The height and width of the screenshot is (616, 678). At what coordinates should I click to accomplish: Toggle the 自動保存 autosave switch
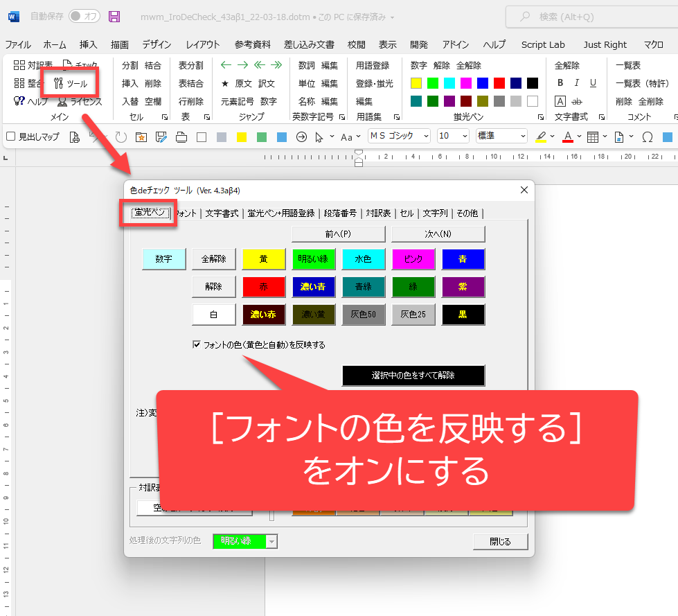point(84,16)
